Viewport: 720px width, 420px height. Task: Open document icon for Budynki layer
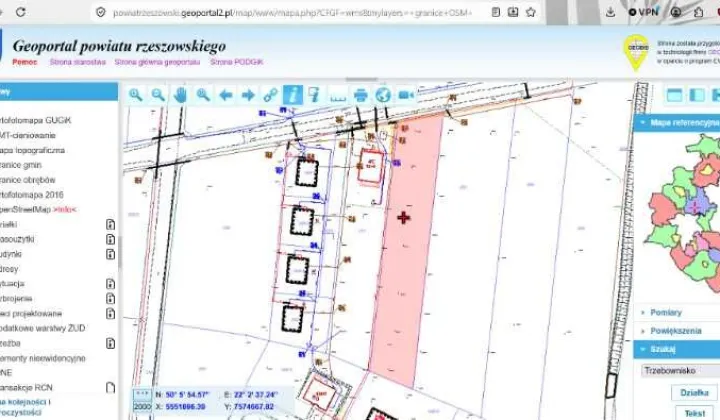[x=110, y=254]
